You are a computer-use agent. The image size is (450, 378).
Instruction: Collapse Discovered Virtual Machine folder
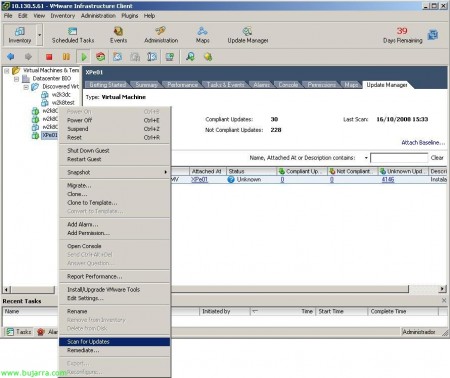(x=26, y=87)
